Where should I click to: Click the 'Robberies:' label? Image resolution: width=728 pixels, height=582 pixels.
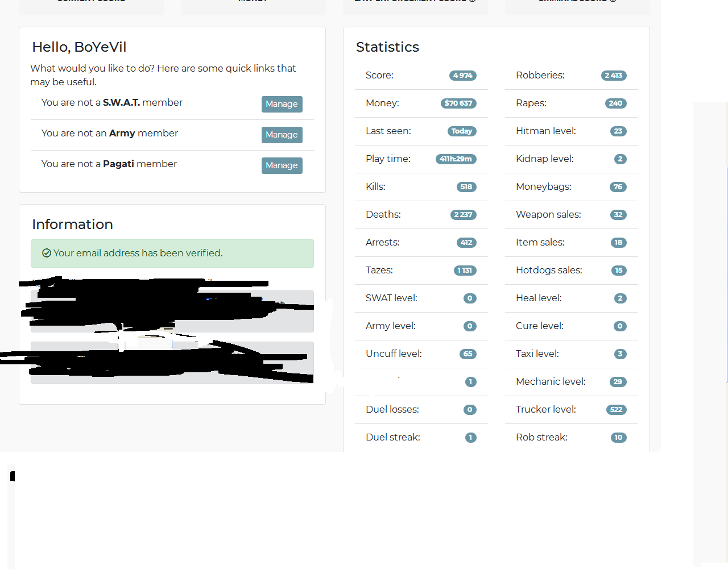click(x=540, y=76)
